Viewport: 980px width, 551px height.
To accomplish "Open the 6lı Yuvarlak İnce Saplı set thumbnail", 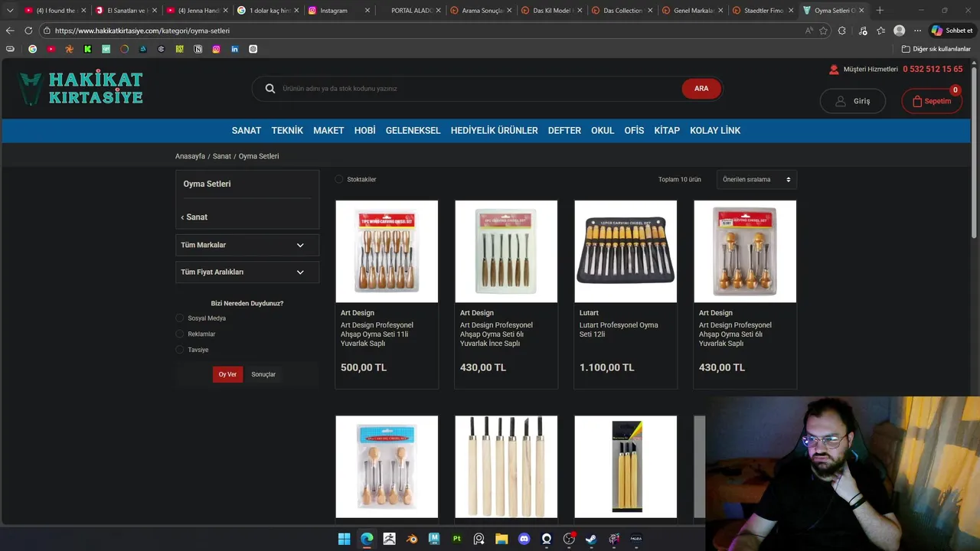I will click(x=506, y=252).
